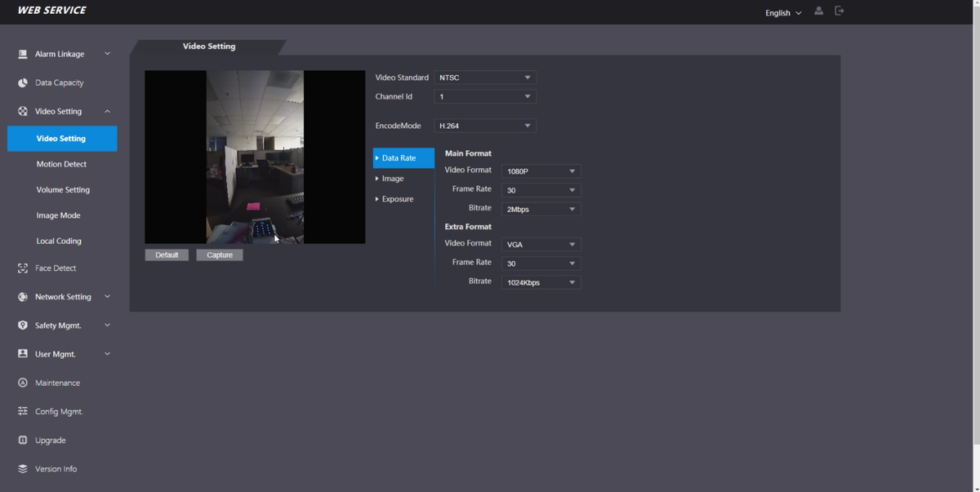Switch to the Exposure tab

click(398, 199)
